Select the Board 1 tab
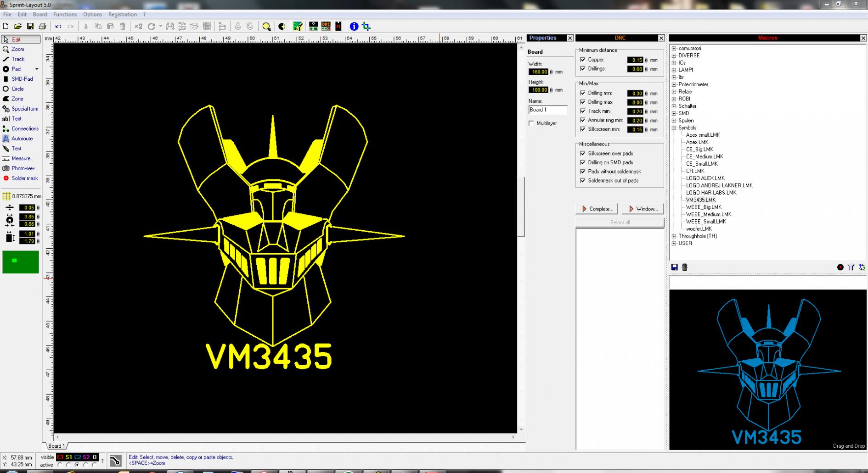 click(x=56, y=446)
